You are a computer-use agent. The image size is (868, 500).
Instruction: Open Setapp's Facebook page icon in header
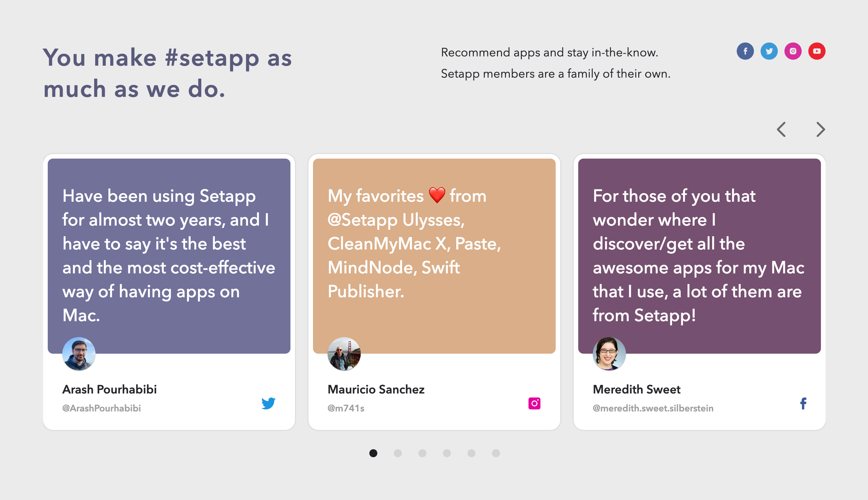pyautogui.click(x=745, y=51)
